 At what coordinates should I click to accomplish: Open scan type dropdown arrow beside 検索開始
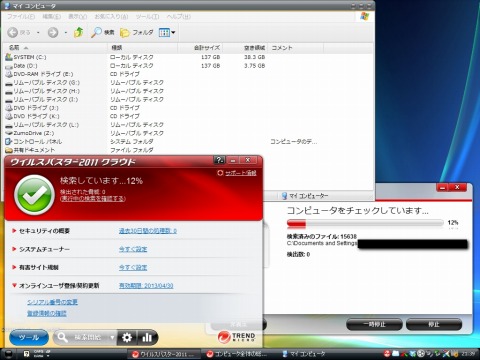112,338
